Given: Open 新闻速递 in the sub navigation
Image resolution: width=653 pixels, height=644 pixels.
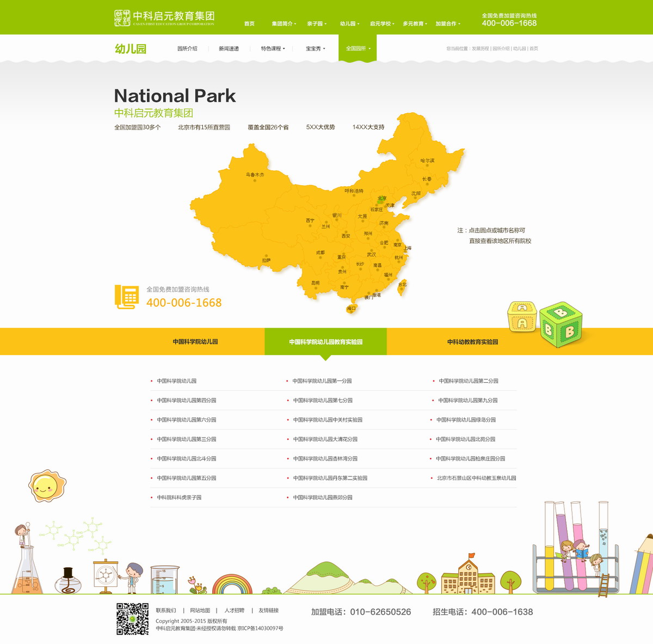Looking at the screenshot, I should coord(229,49).
